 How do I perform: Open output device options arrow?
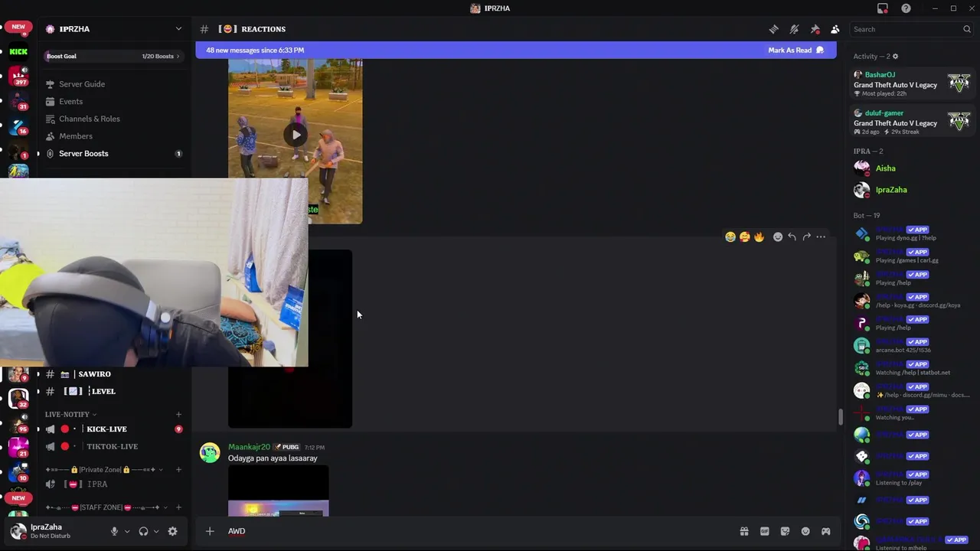pos(156,531)
